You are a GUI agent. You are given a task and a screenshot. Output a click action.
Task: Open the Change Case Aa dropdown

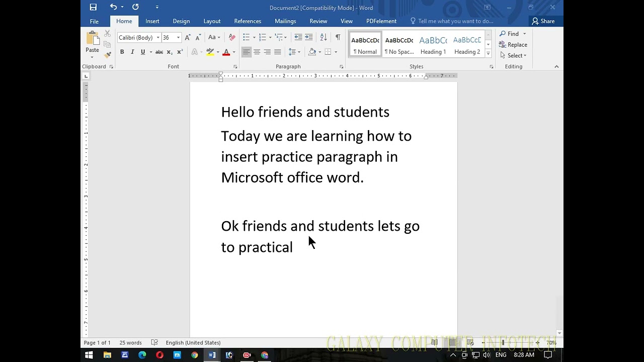point(214,38)
